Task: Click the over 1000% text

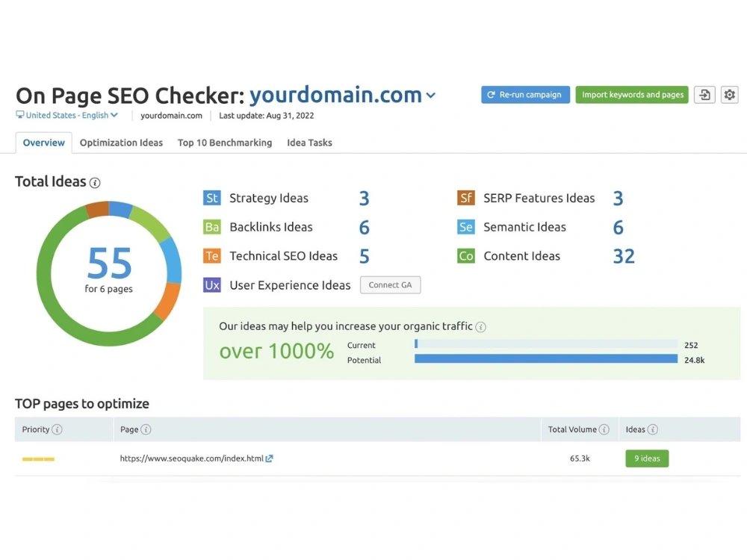Action: coord(276,352)
